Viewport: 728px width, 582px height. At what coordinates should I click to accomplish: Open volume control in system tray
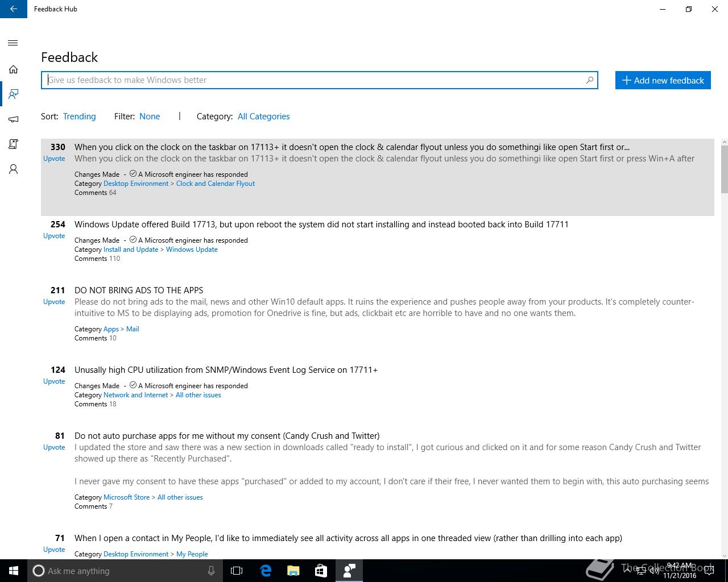click(654, 571)
